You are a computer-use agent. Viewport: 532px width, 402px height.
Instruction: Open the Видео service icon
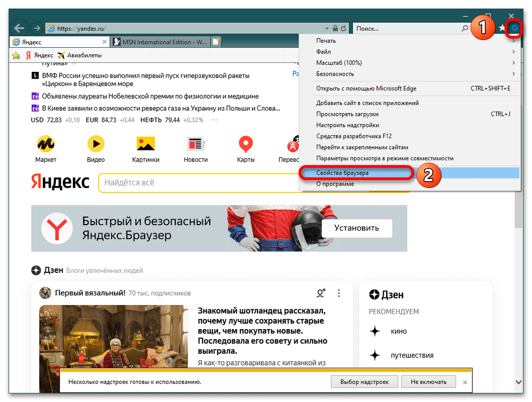95,144
